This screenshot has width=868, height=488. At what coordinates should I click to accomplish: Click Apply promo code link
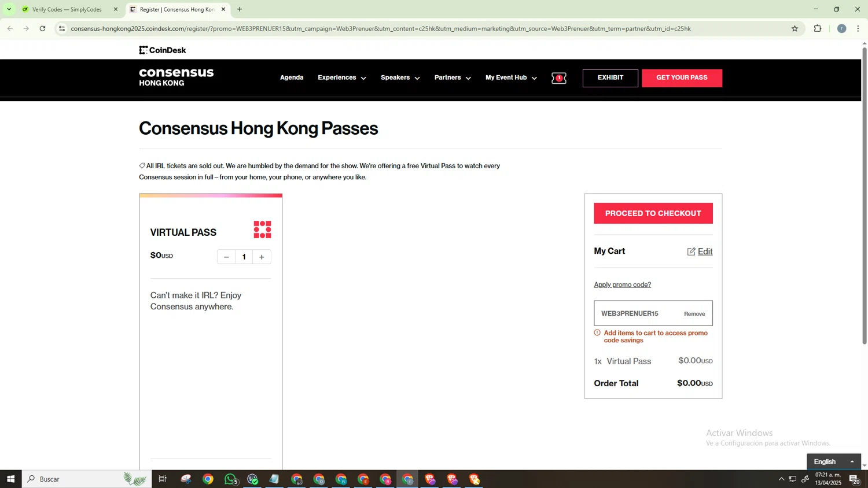(623, 284)
